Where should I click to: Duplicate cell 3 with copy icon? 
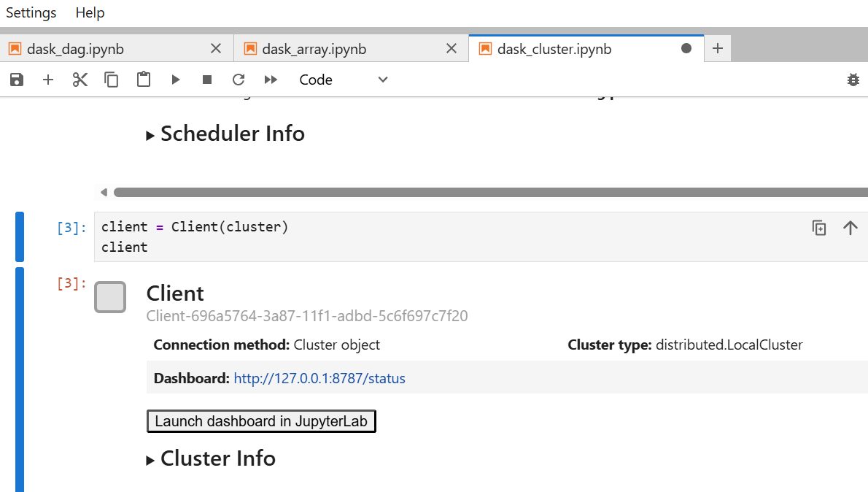(x=818, y=228)
